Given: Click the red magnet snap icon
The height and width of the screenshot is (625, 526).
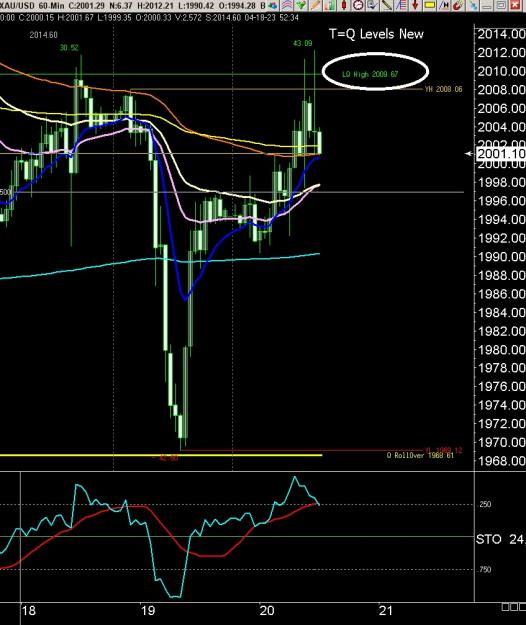Looking at the screenshot, I should coord(458,5).
